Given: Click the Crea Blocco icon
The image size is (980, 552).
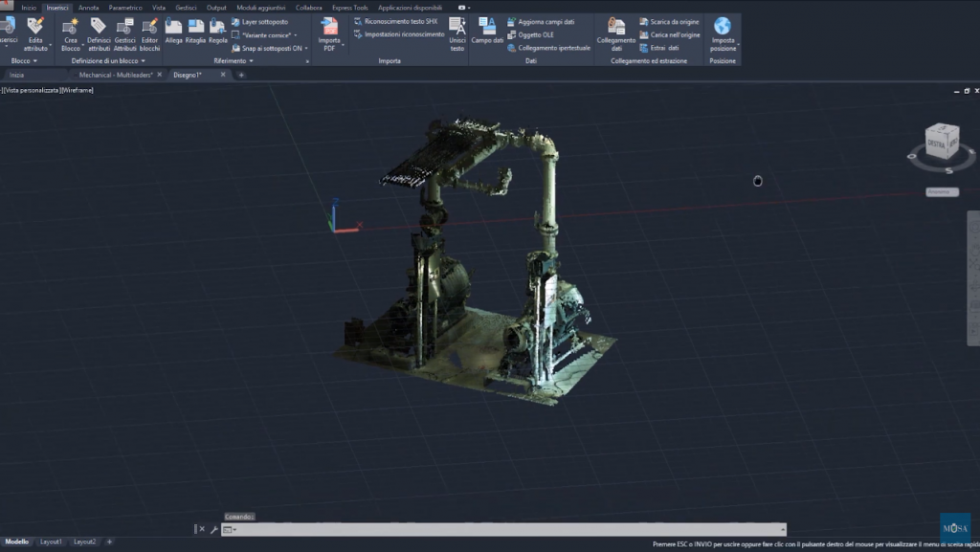Looking at the screenshot, I should pos(71,27).
